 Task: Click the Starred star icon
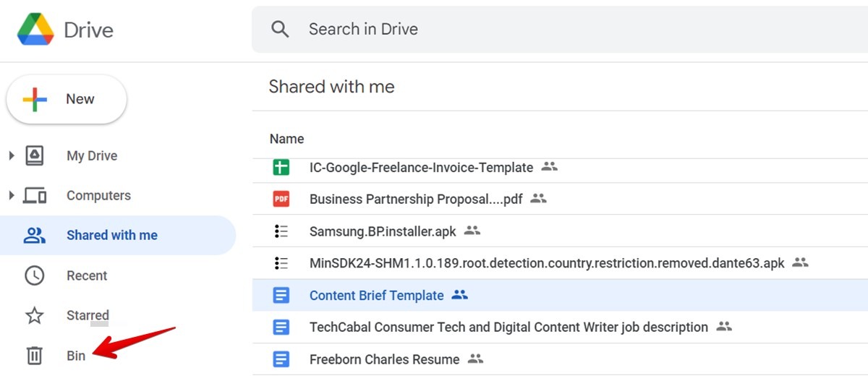pyautogui.click(x=35, y=316)
